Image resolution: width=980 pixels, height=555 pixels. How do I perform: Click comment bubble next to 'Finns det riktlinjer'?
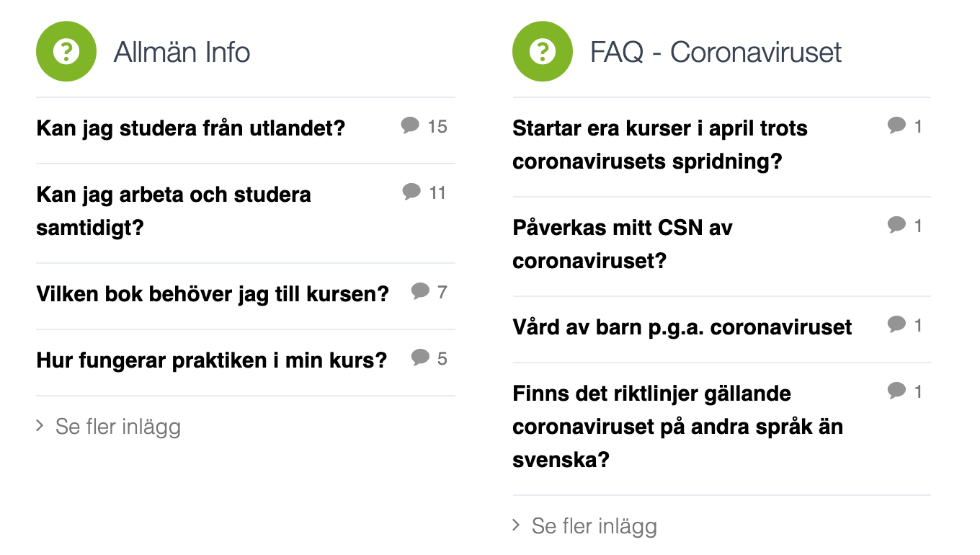pyautogui.click(x=896, y=391)
